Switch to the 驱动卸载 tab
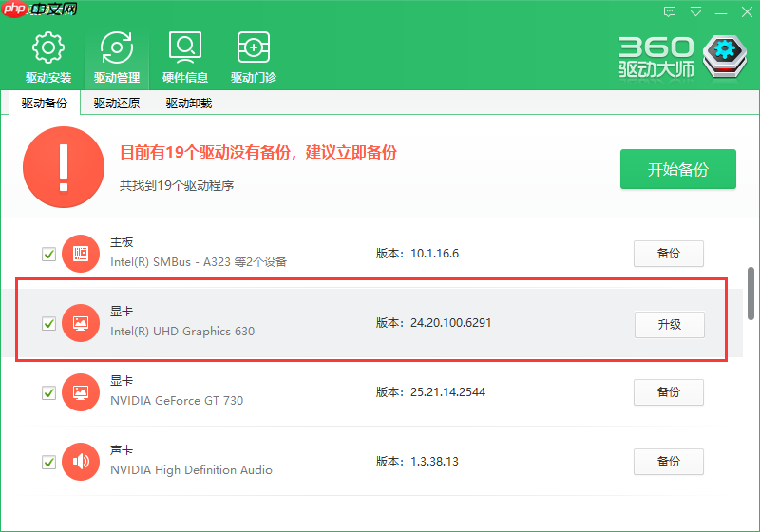Image resolution: width=760 pixels, height=532 pixels. 188,103
